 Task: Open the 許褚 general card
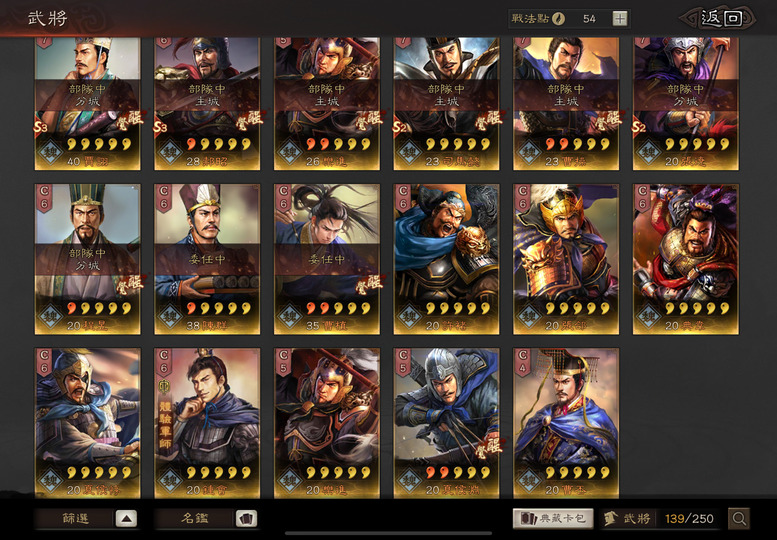pos(446,259)
